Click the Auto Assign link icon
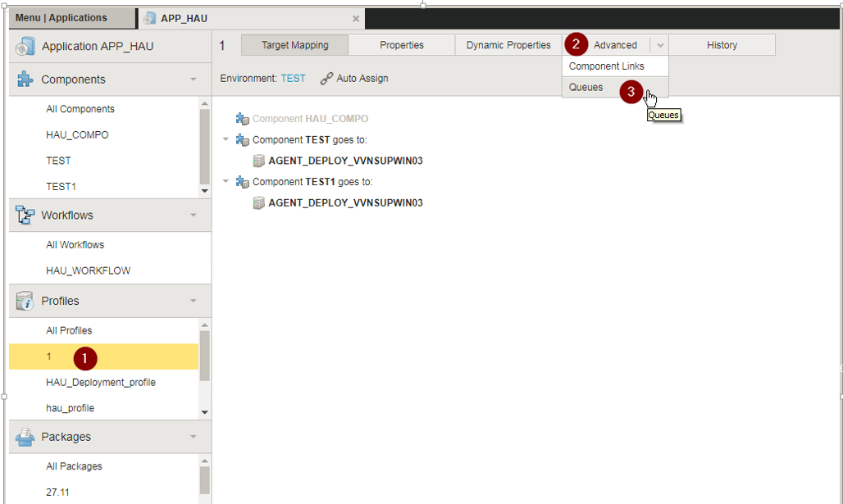This screenshot has height=504, width=843. (326, 79)
